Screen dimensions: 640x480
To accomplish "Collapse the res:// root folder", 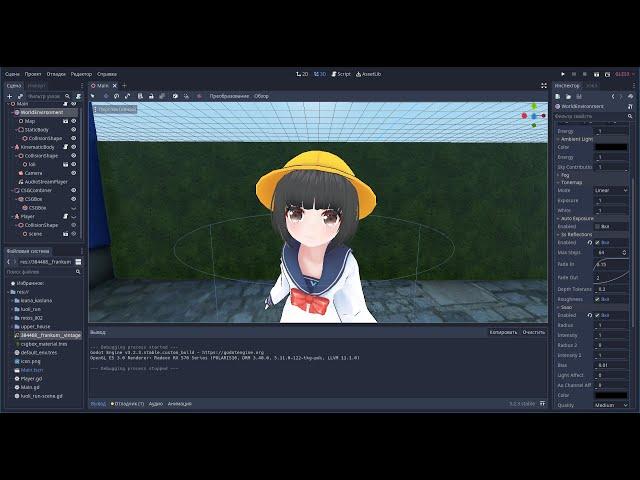I will [x=8, y=292].
